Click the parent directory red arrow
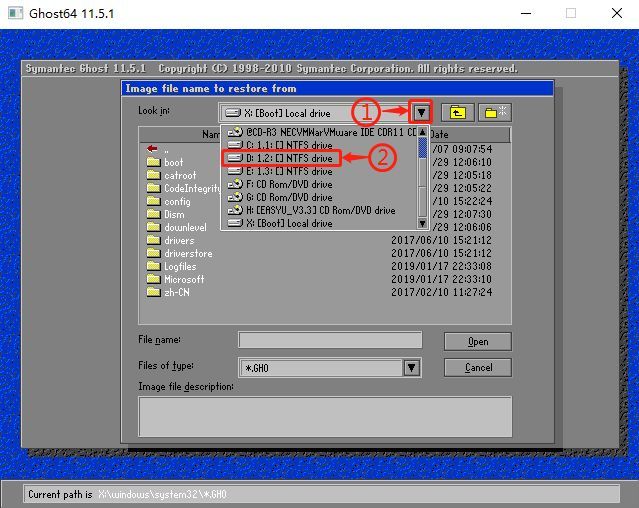Viewport: 639px width, 508px height. tap(152, 149)
